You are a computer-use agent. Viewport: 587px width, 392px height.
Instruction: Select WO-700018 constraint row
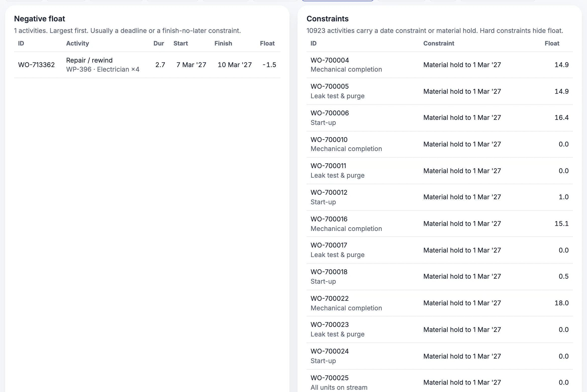(x=439, y=277)
